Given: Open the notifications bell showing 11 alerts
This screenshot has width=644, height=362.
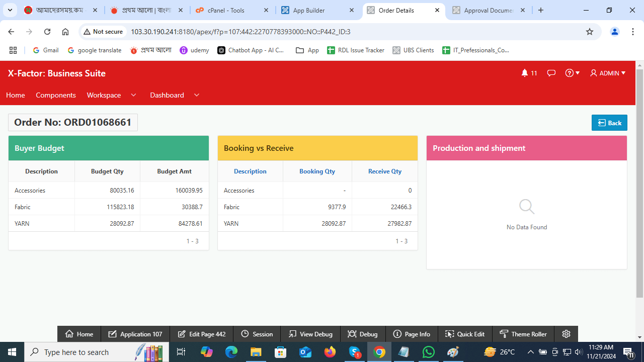Looking at the screenshot, I should coord(526,73).
